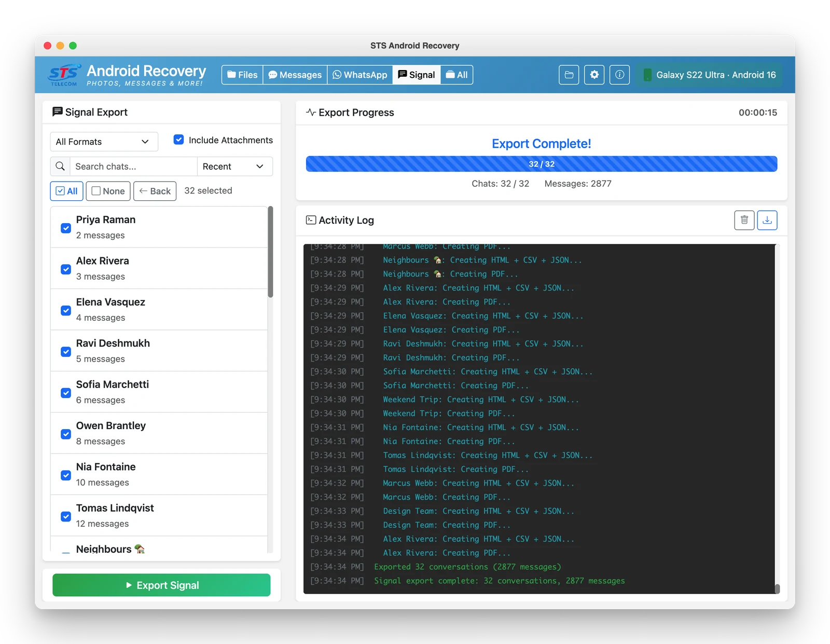Image resolution: width=830 pixels, height=644 pixels.
Task: Click the 00:00:15 elapsed timer
Action: [757, 113]
